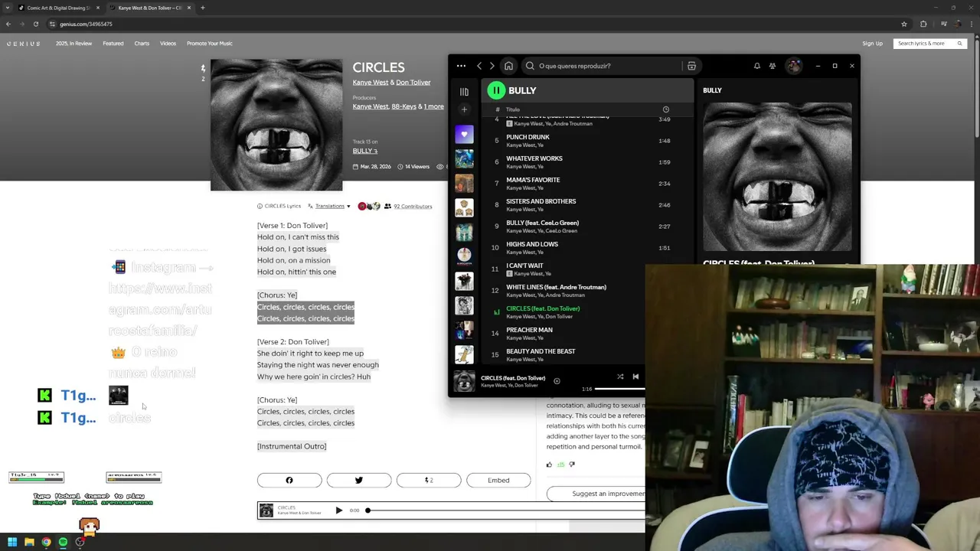Switch to Comic Art & Digital Drawing tab
This screenshot has width=980, height=551.
[60, 8]
